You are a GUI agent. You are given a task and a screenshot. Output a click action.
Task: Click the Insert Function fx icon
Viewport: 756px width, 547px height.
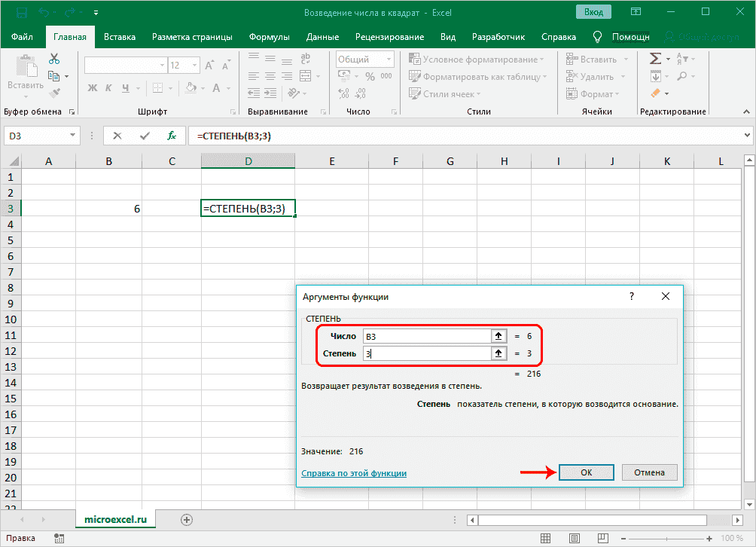(x=172, y=136)
